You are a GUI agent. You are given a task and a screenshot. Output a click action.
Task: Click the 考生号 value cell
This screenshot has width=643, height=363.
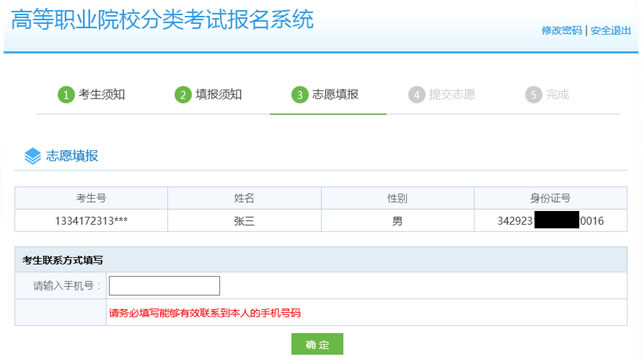tap(91, 221)
